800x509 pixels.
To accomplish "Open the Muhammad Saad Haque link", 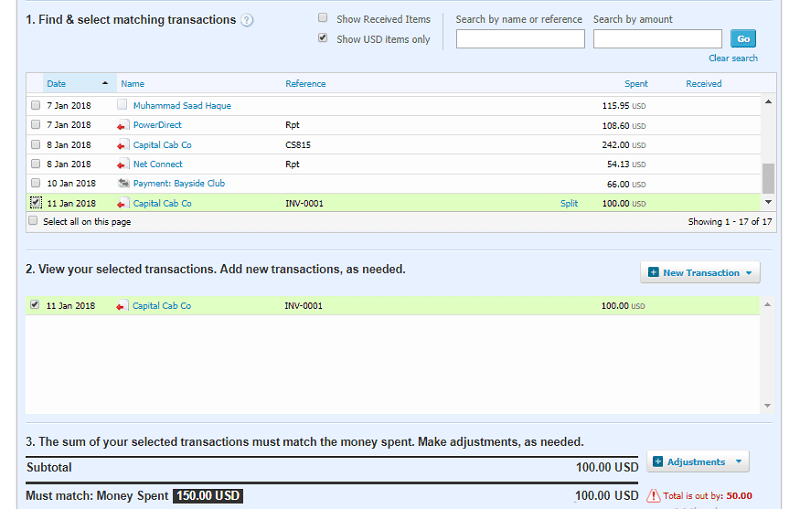I will 182,106.
